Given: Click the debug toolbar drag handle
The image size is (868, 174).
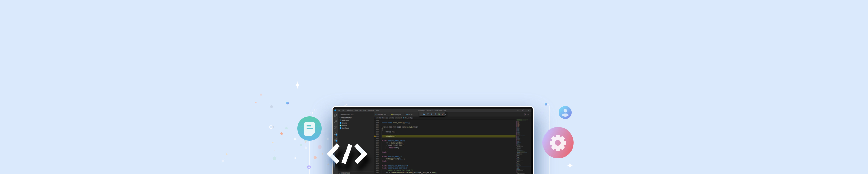Looking at the screenshot, I should (421, 114).
